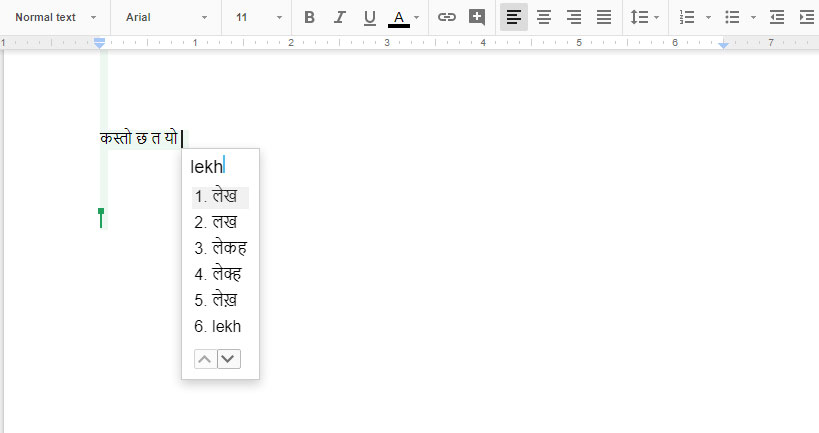This screenshot has height=433, width=819.
Task: Open the text color picker
Action: point(404,17)
